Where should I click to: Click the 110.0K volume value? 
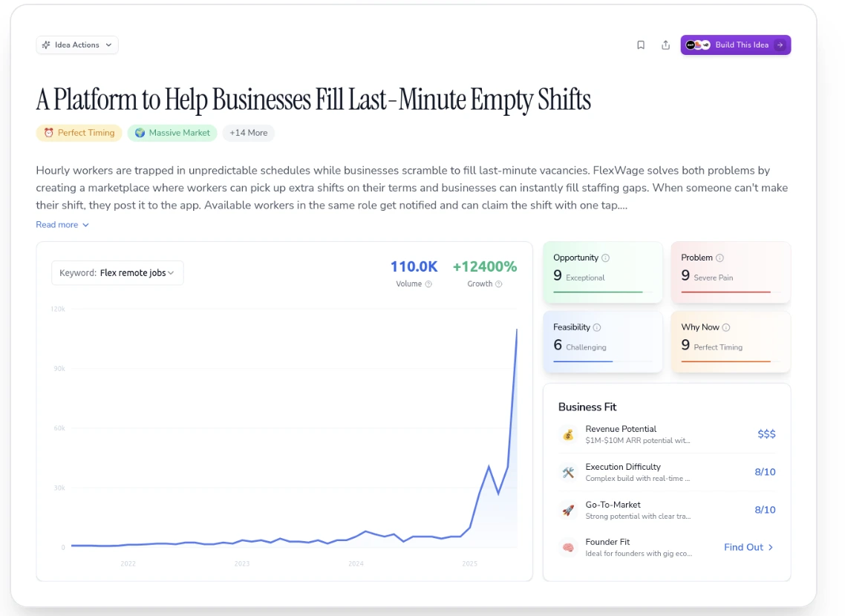pyautogui.click(x=414, y=267)
